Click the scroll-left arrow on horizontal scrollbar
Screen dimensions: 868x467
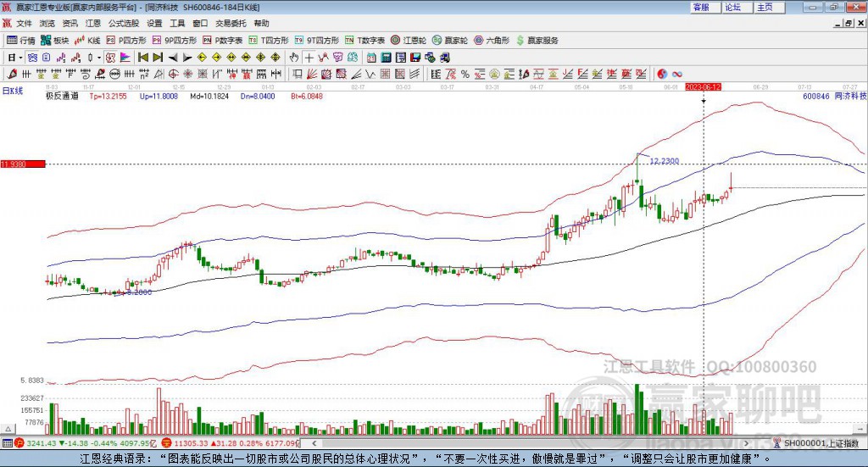(314, 443)
